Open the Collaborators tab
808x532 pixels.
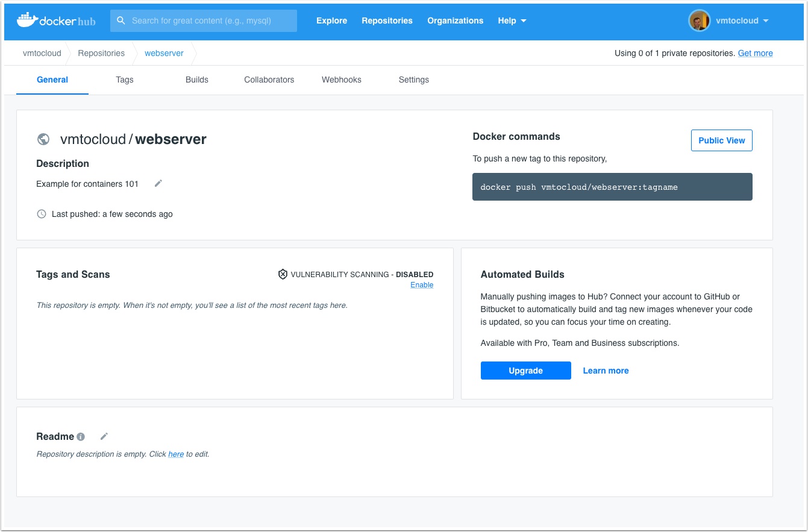coord(269,80)
